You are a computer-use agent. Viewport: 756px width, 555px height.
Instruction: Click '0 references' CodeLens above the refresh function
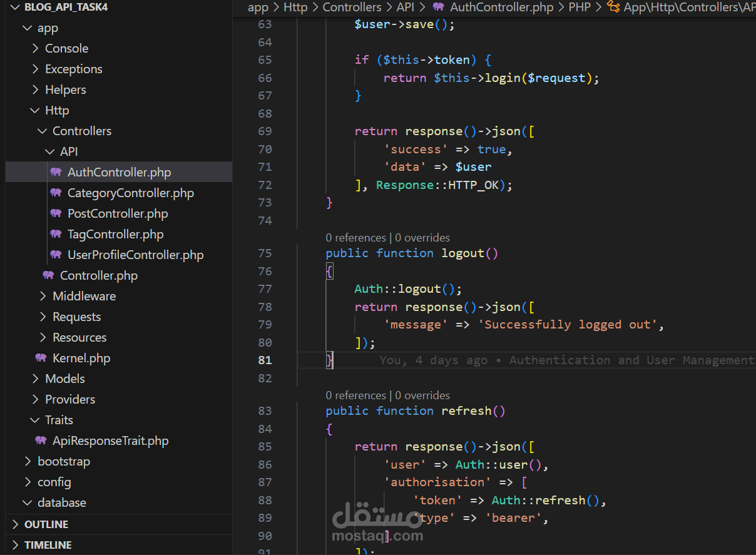click(356, 395)
